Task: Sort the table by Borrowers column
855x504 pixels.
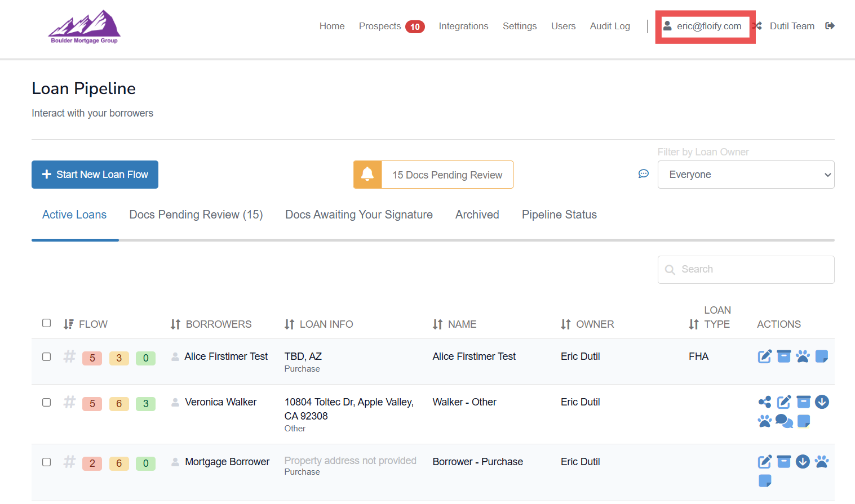Action: (x=211, y=324)
